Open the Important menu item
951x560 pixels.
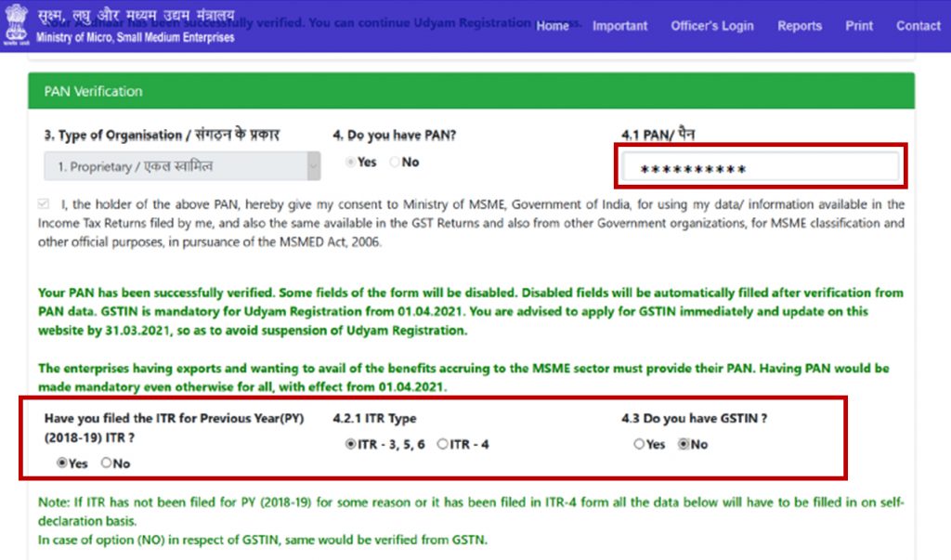pos(619,26)
